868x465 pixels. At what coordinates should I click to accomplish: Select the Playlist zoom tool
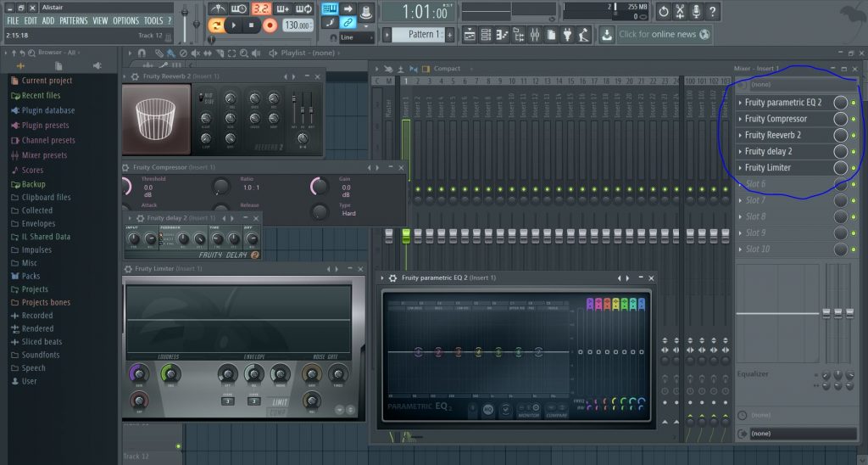click(x=243, y=53)
